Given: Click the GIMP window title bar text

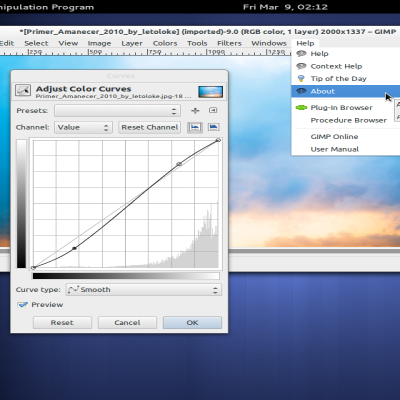Looking at the screenshot, I should click(x=208, y=32).
